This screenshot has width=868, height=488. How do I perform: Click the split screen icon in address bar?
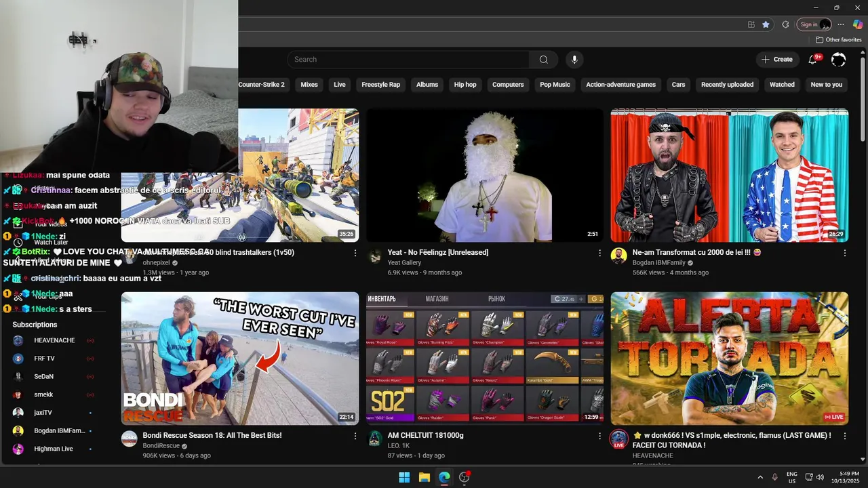[x=751, y=24]
